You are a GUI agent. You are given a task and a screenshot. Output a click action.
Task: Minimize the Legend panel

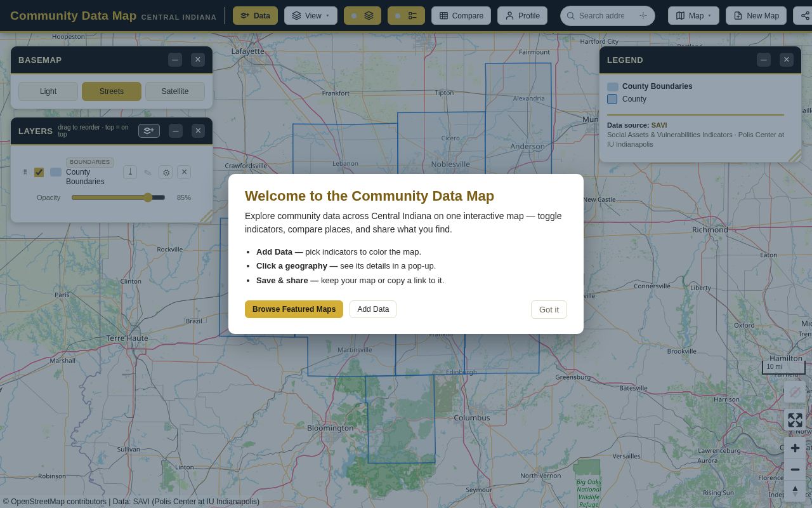pos(764,60)
